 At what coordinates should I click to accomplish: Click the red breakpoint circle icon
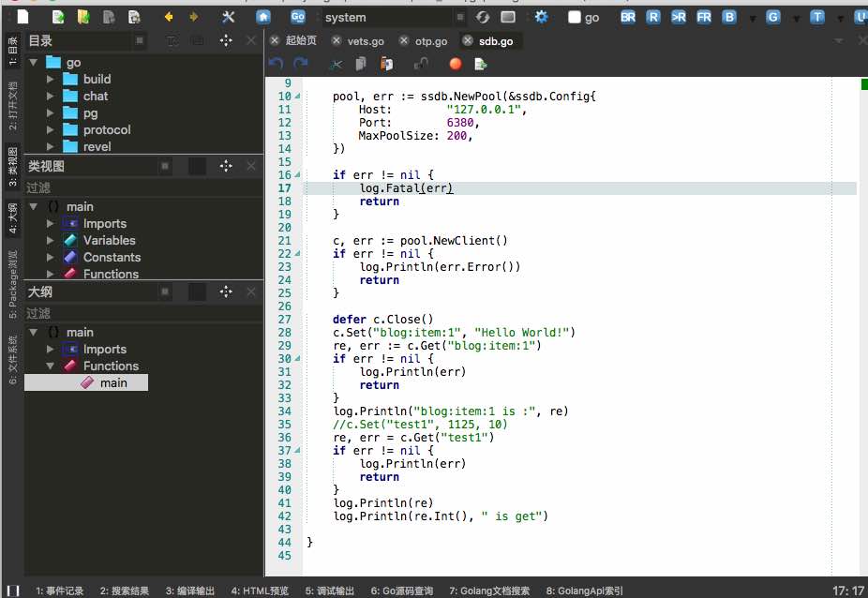(x=456, y=64)
